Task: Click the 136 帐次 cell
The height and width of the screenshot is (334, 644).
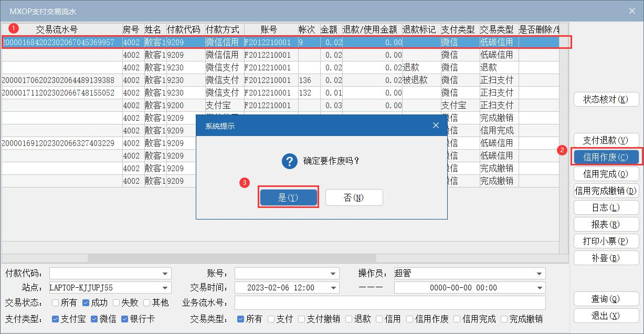Action: 308,80
